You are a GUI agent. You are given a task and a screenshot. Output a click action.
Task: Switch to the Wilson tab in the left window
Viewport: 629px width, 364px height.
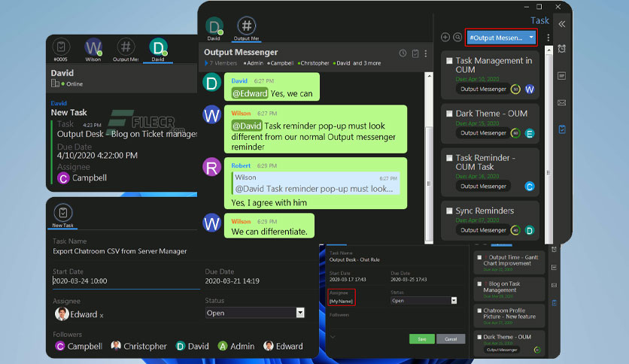(x=93, y=50)
